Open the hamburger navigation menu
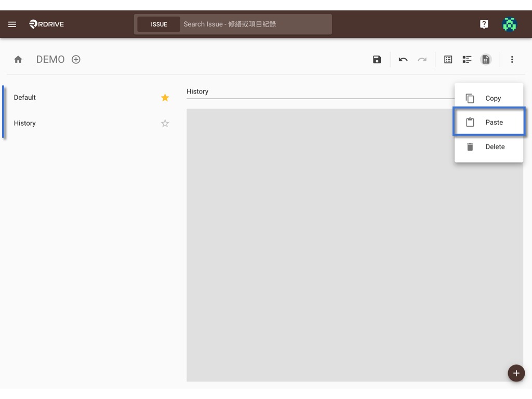The image size is (532, 399). point(12,24)
